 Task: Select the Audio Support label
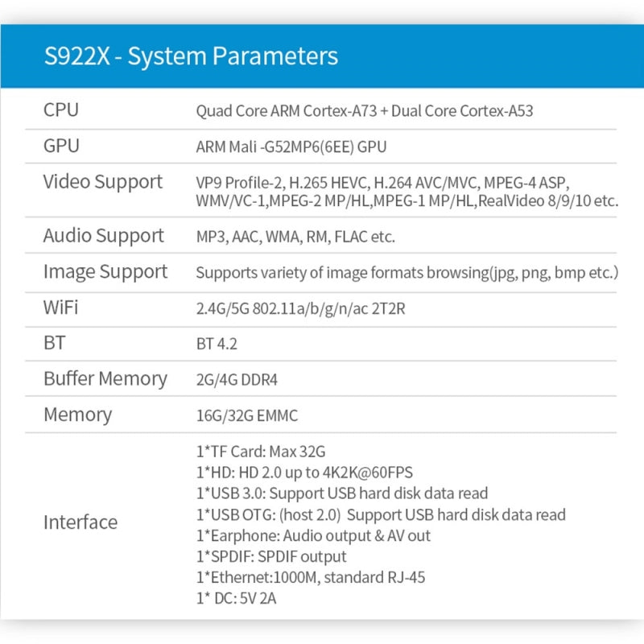[103, 236]
